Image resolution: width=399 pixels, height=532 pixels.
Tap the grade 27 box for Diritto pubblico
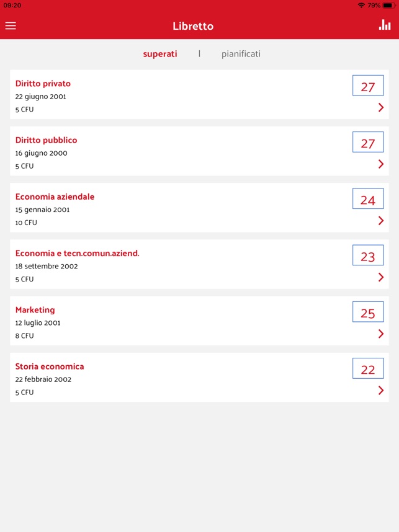coord(368,142)
